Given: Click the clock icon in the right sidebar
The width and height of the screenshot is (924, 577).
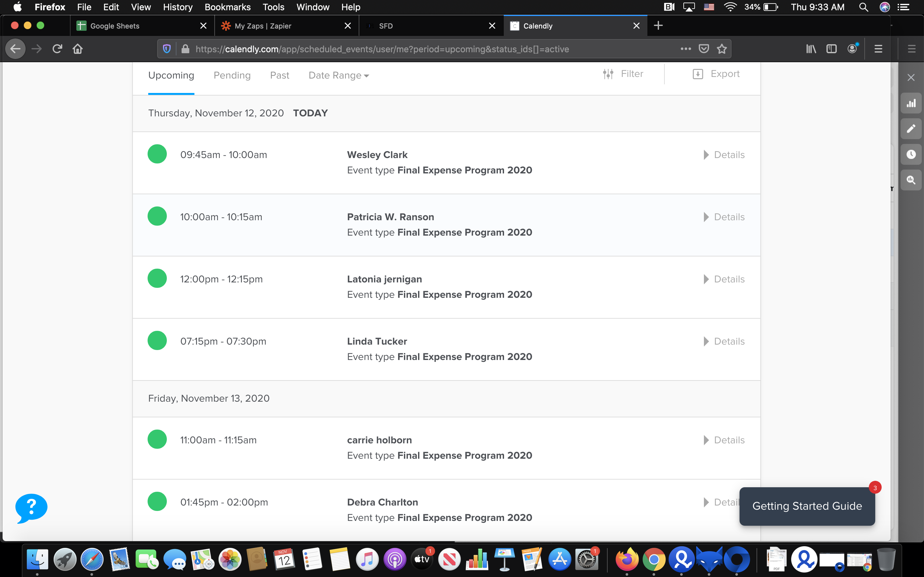Looking at the screenshot, I should pyautogui.click(x=911, y=155).
